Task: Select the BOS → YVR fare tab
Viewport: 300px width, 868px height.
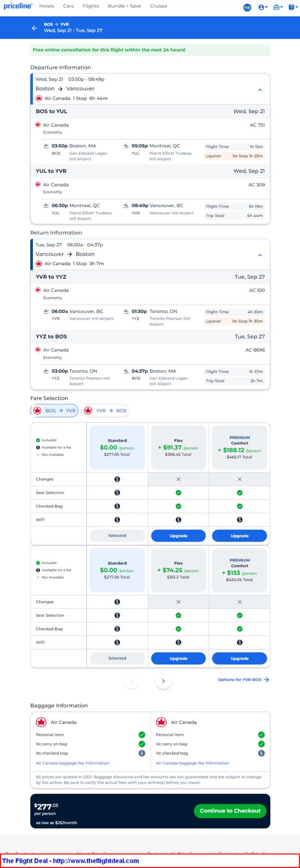Action: 55,410
